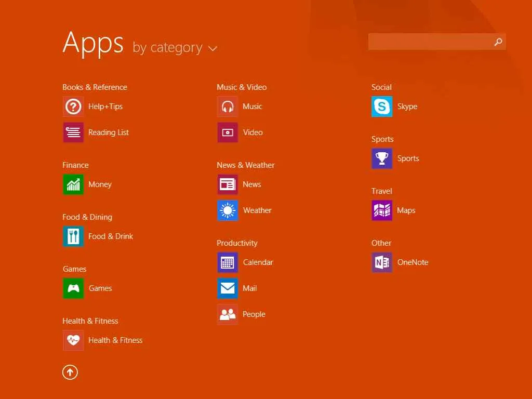Image resolution: width=532 pixels, height=399 pixels.
Task: Open the People app icon
Action: [x=228, y=314]
